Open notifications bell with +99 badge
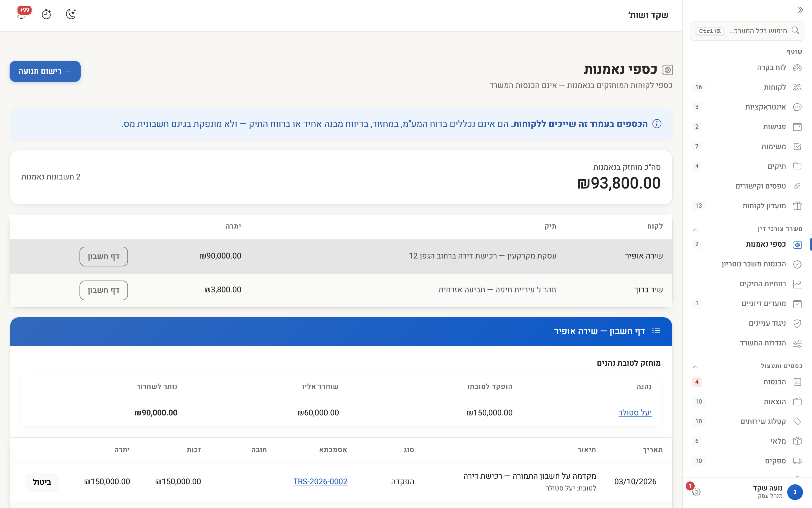Screen dimensions: 812x508 point(22,15)
